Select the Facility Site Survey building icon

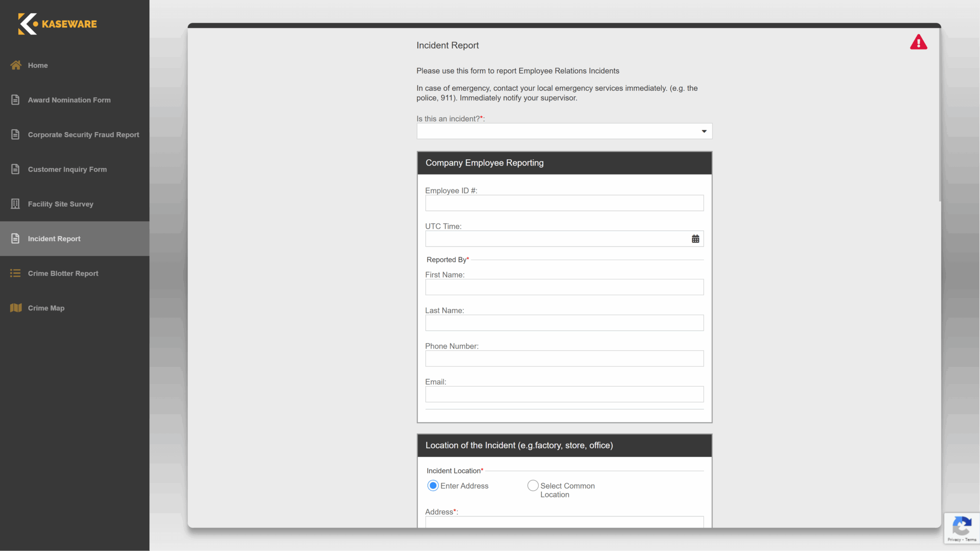point(15,204)
